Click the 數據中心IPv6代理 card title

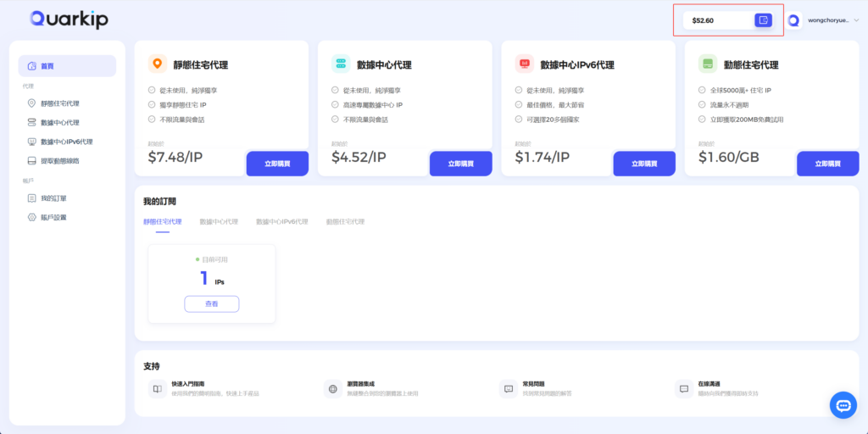coord(577,64)
